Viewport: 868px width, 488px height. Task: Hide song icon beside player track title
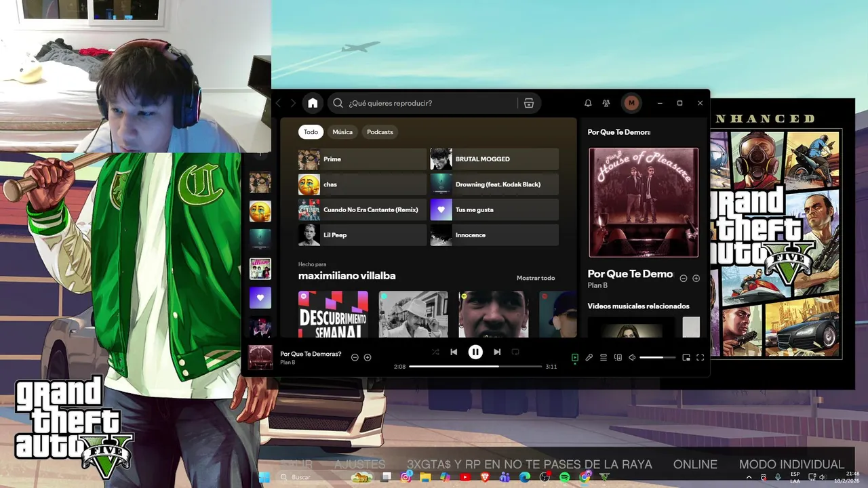point(355,357)
